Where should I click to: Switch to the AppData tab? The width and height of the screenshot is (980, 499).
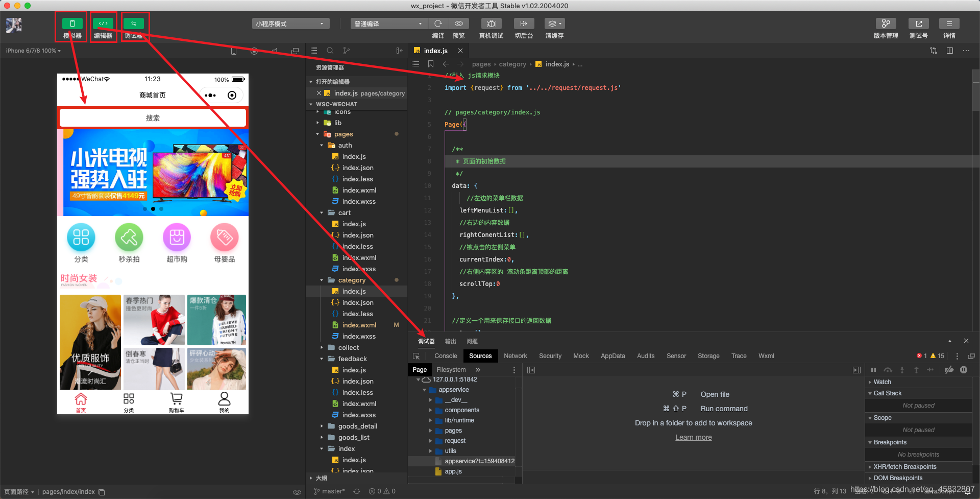(x=612, y=356)
